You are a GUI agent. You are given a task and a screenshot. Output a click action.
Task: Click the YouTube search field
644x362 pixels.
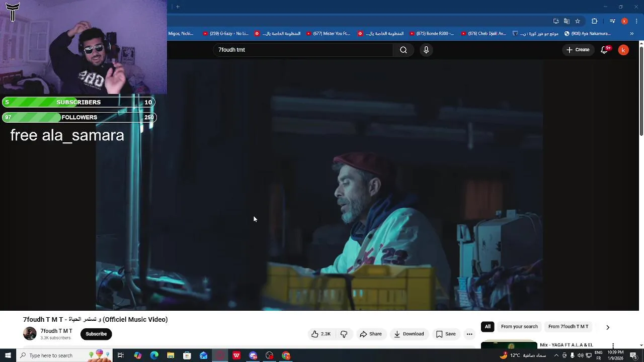303,50
